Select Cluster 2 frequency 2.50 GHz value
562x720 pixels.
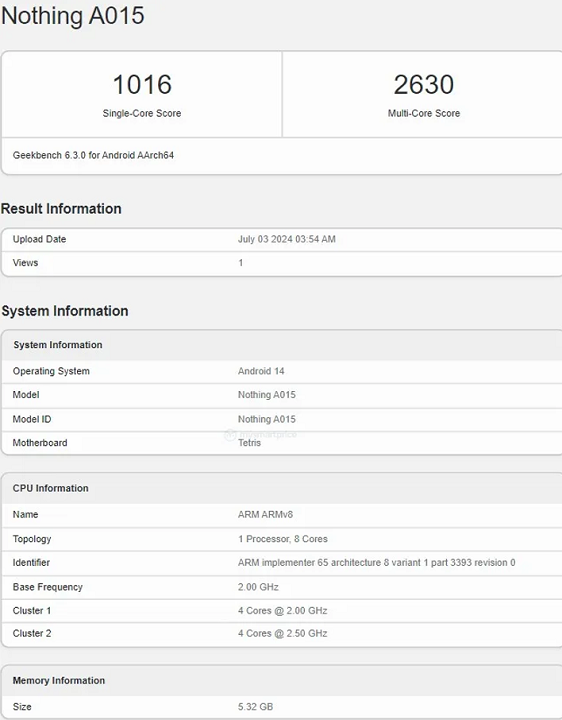(x=282, y=634)
